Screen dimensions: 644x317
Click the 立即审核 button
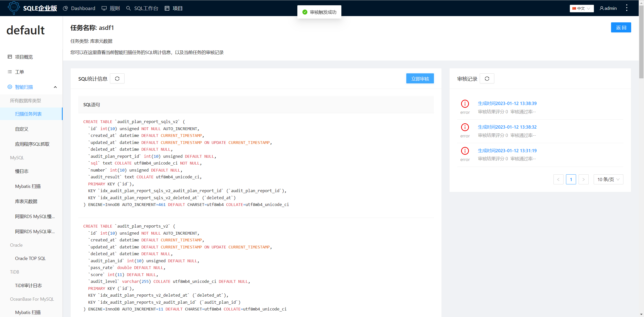[420, 78]
